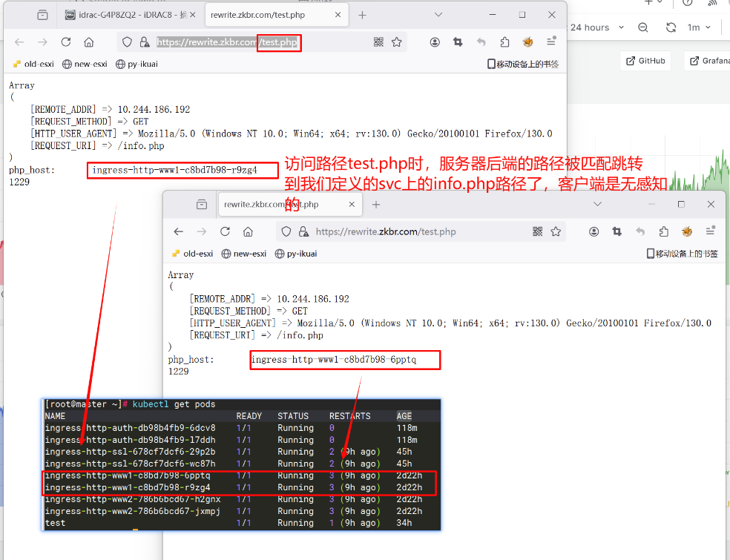Bookmark page with star in upper window
The image size is (730, 560).
point(397,42)
